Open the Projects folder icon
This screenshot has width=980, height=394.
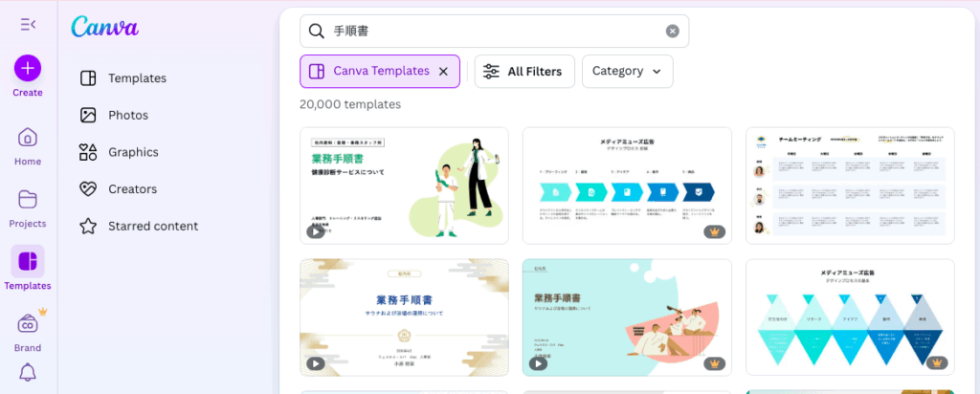click(28, 200)
